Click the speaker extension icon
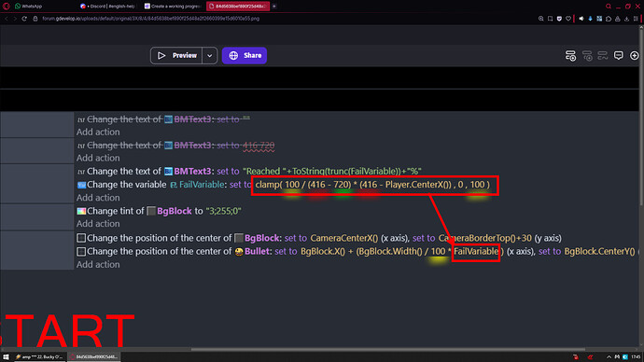Screen dimensions: 644x362 (581, 19)
